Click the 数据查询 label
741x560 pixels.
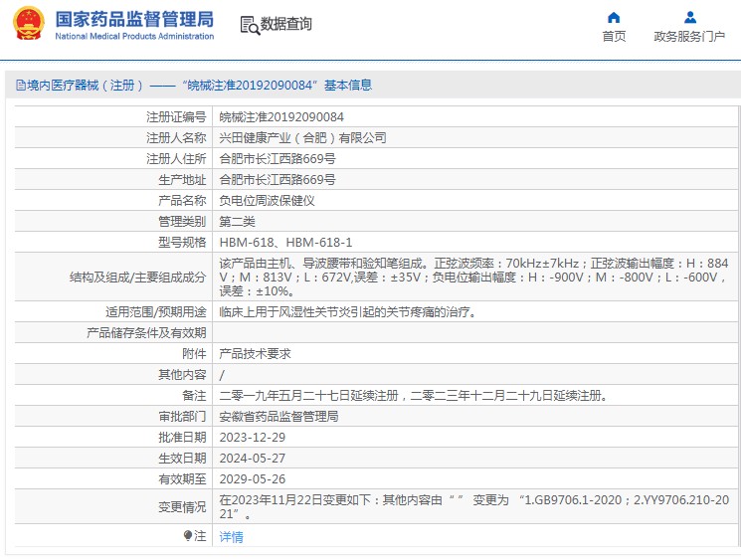[285, 24]
